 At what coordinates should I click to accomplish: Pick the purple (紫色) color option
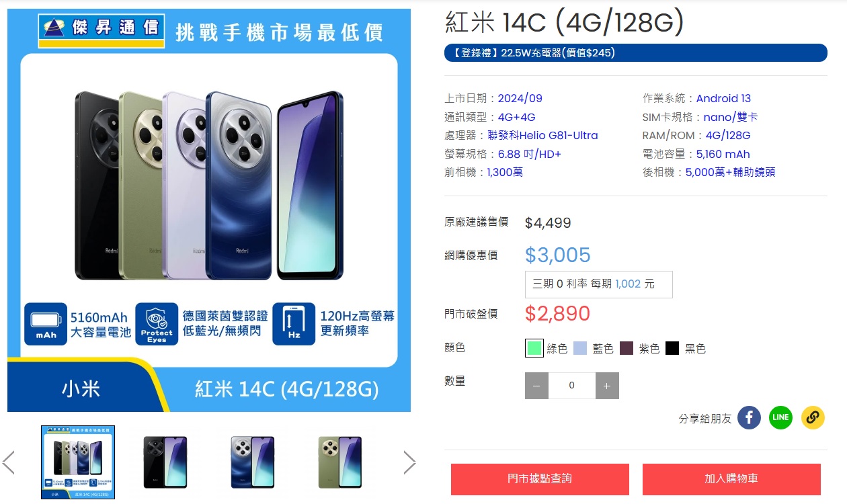coord(627,348)
